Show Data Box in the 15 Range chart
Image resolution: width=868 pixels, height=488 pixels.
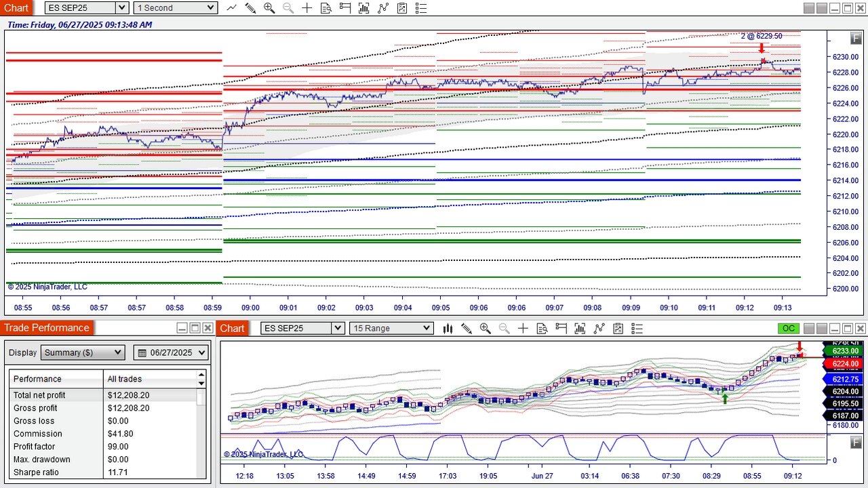542,328
